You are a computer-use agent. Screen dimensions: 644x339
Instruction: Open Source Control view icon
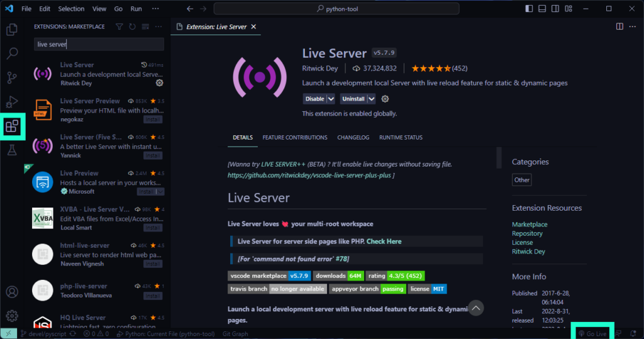click(11, 78)
